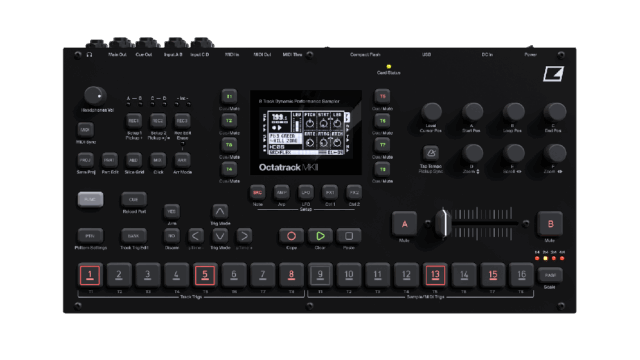Click the Up arrow key
This screenshot has height=360, width=640.
coord(220,211)
